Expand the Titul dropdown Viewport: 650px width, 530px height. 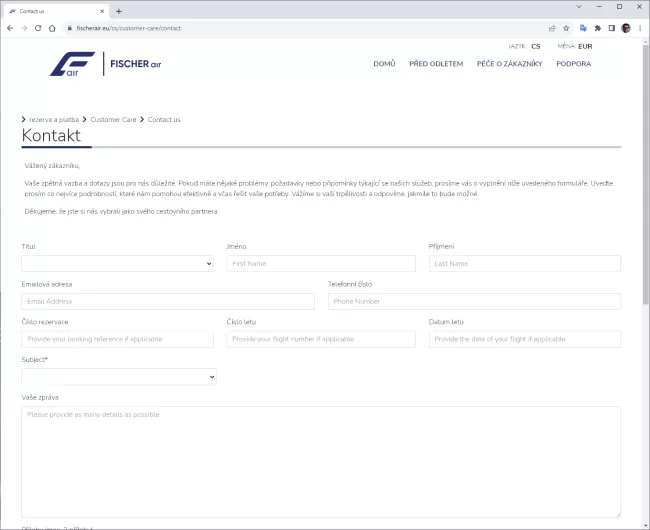[117, 264]
